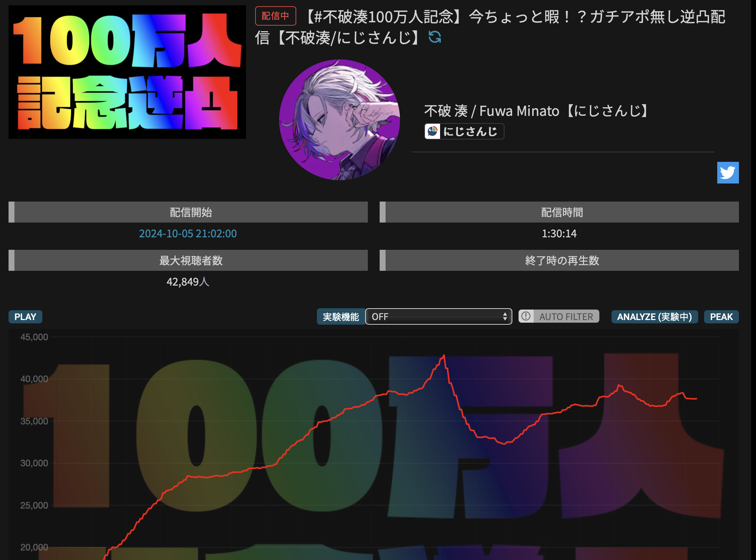This screenshot has width=756, height=560.
Task: Click the 終了時の再生数 header
Action: point(559,260)
